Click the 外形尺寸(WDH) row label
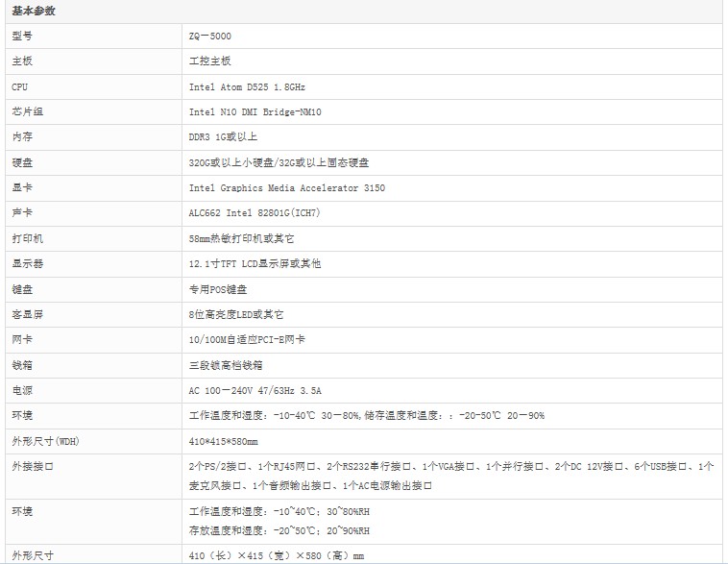728x564 pixels. [x=45, y=441]
